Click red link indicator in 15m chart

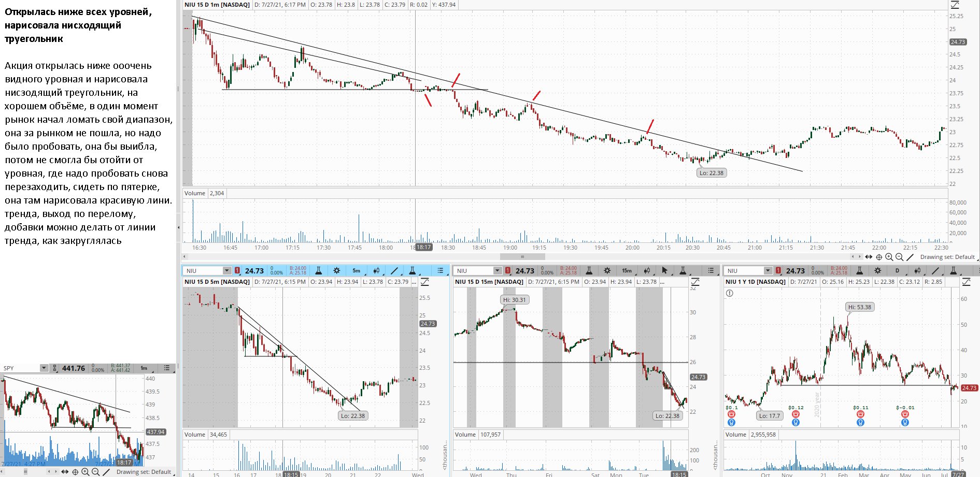click(508, 270)
